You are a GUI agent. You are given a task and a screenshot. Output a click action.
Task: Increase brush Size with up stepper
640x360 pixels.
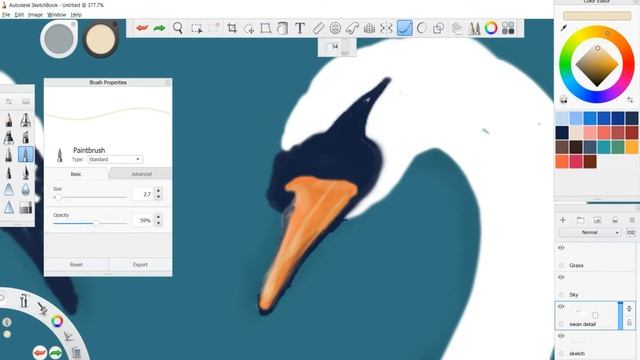158,191
